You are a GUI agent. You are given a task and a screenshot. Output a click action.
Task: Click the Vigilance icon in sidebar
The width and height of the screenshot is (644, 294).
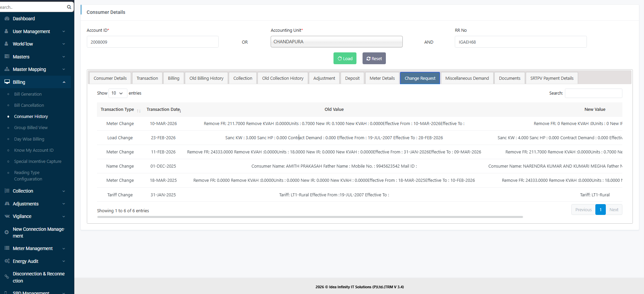[x=7, y=216]
